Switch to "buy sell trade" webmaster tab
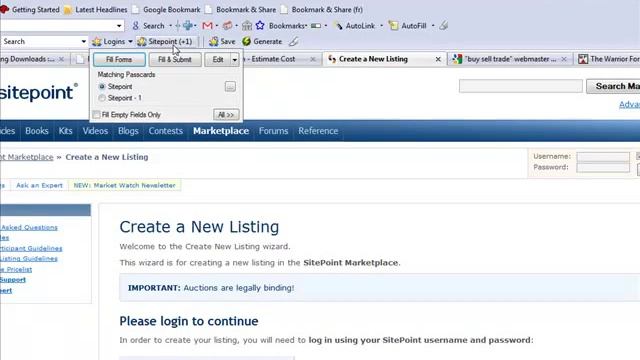Image resolution: width=640 pixels, height=360 pixels. (509, 59)
